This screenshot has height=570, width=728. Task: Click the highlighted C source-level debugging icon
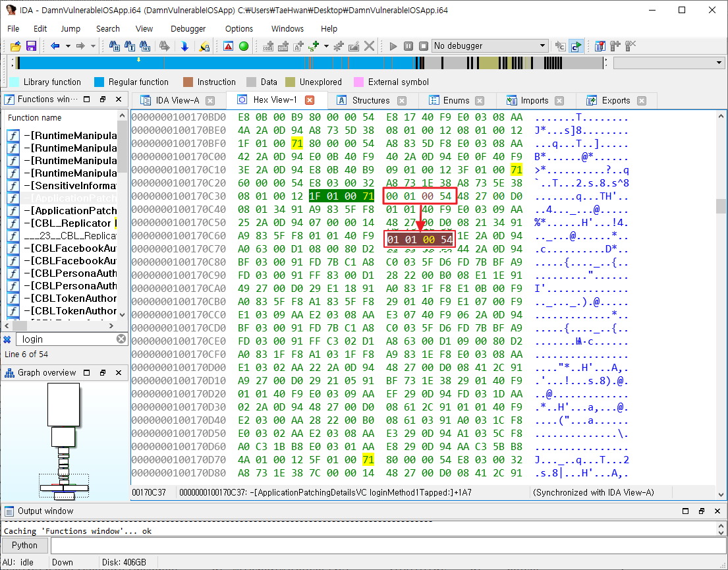pyautogui.click(x=576, y=46)
